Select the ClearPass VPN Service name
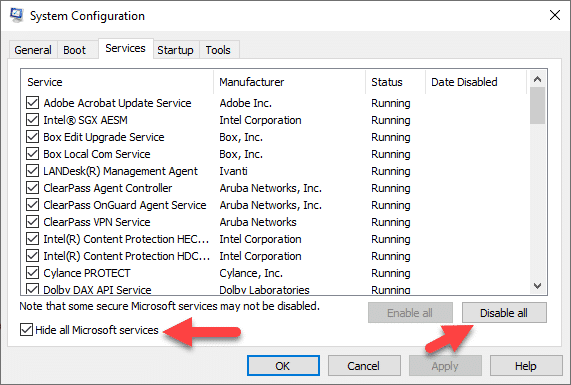Image resolution: width=571 pixels, height=385 pixels. (97, 222)
